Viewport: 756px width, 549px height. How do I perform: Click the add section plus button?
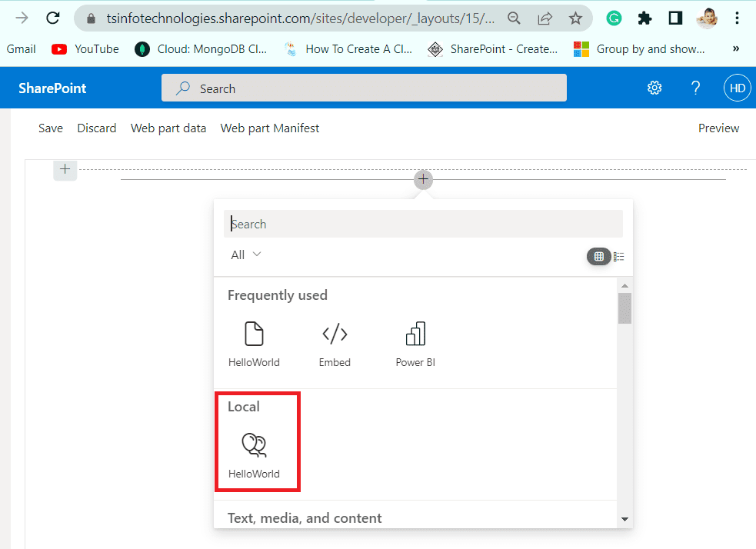tap(65, 169)
